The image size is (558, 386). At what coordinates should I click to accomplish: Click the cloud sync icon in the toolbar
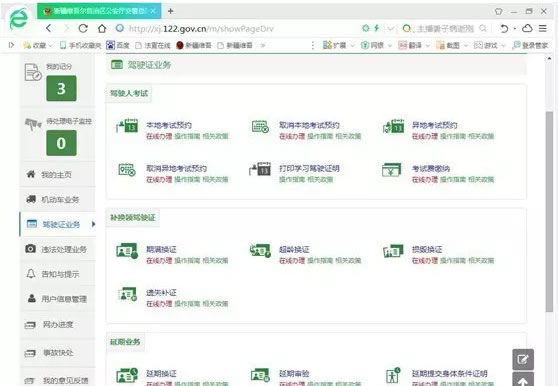(x=527, y=28)
